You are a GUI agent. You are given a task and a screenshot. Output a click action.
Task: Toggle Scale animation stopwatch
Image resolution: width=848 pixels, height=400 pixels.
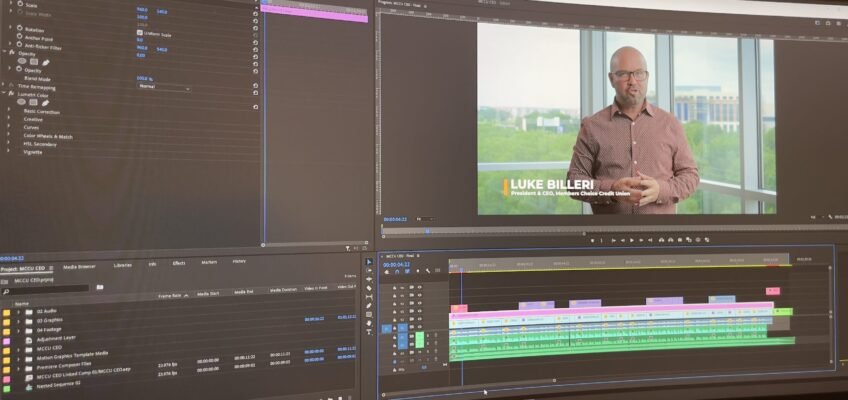click(19, 3)
